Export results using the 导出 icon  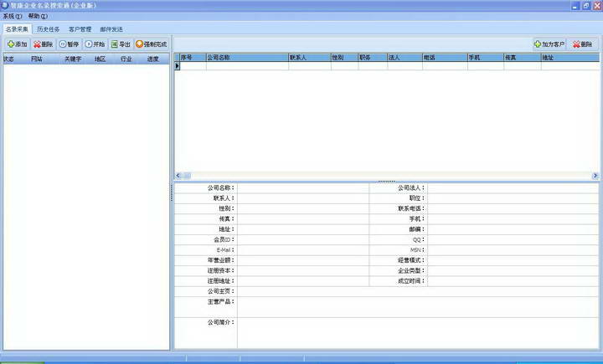(121, 44)
